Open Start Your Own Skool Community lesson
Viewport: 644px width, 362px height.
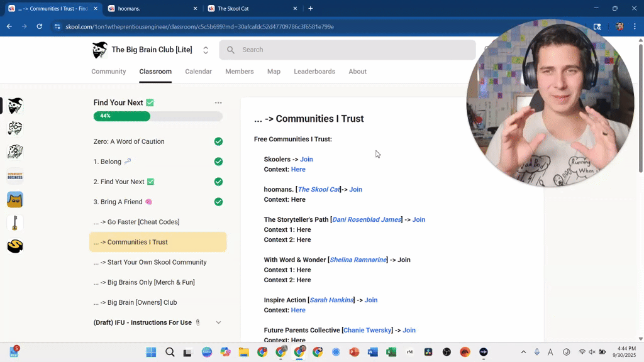[x=158, y=262]
